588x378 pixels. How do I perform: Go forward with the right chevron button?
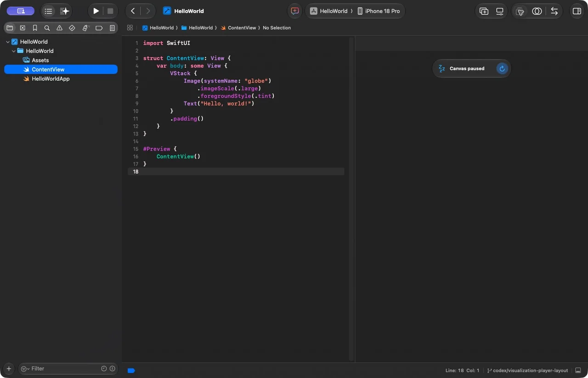click(148, 11)
